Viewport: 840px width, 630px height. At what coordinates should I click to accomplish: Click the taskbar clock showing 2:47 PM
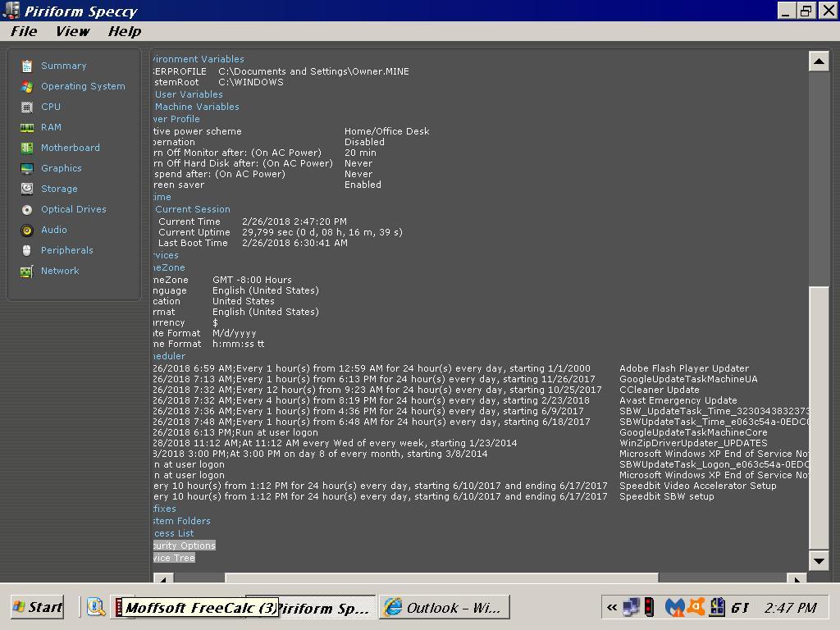click(790, 608)
